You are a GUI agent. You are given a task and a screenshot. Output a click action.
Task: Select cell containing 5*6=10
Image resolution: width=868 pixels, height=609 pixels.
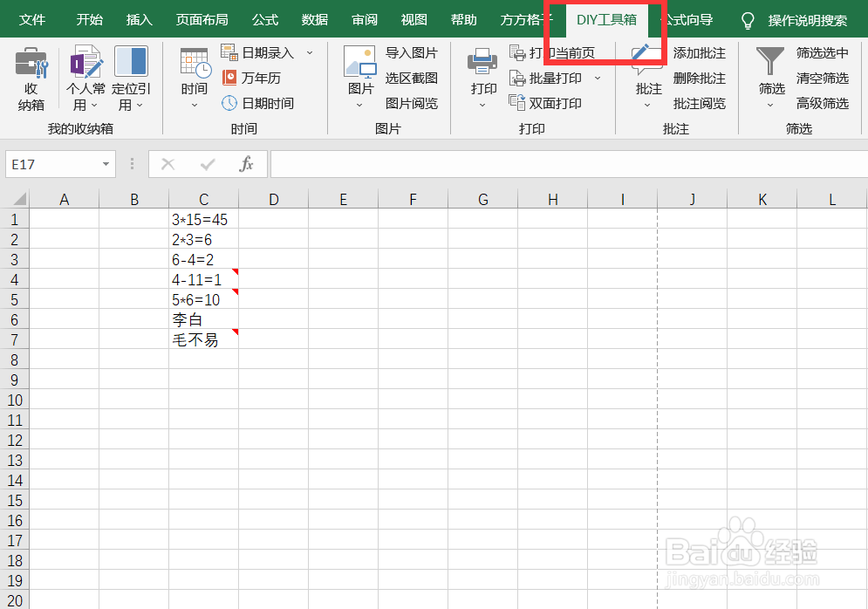pyautogui.click(x=204, y=299)
